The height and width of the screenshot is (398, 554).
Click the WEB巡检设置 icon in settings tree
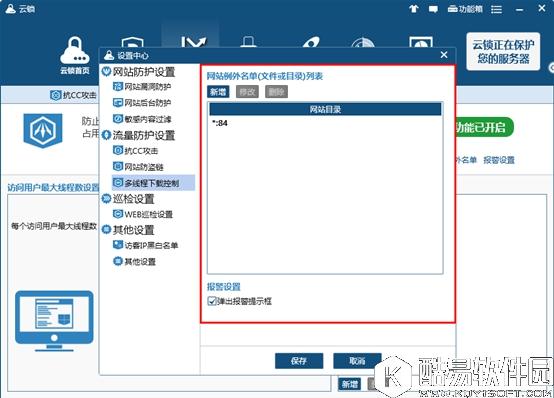[118, 214]
